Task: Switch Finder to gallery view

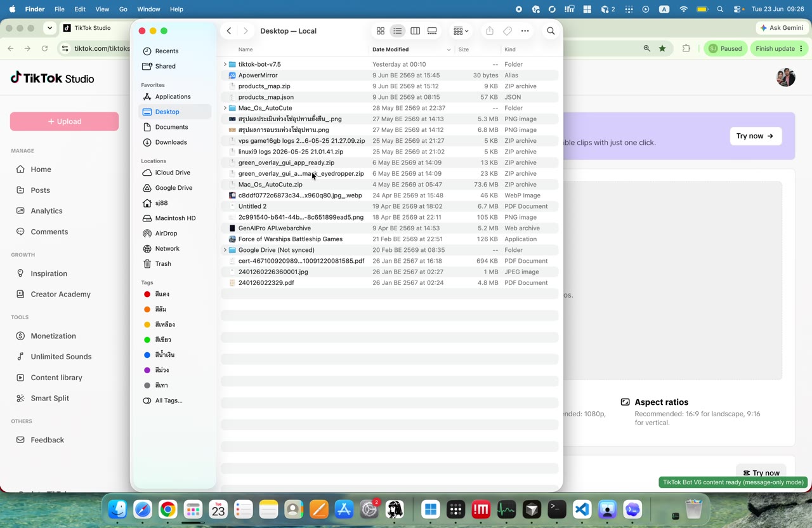Action: pyautogui.click(x=432, y=30)
